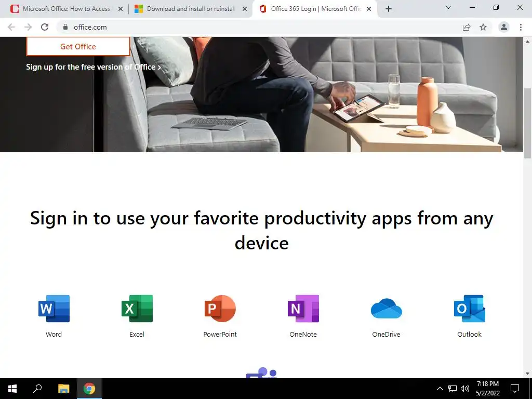Launch the PowerPoint app icon
This screenshot has height=399, width=532.
click(220, 309)
